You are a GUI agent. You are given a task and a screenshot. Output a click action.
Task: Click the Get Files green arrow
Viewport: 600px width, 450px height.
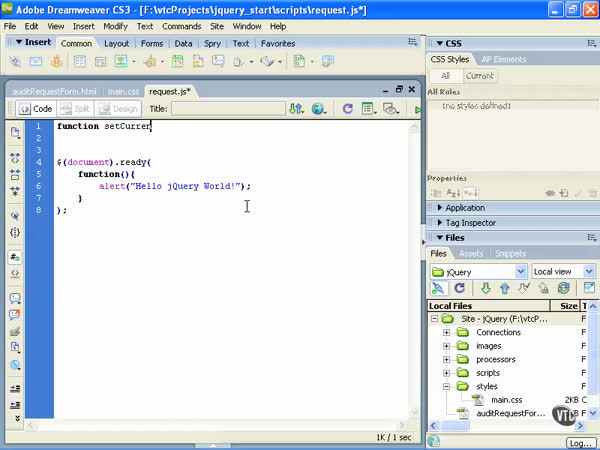click(x=485, y=289)
